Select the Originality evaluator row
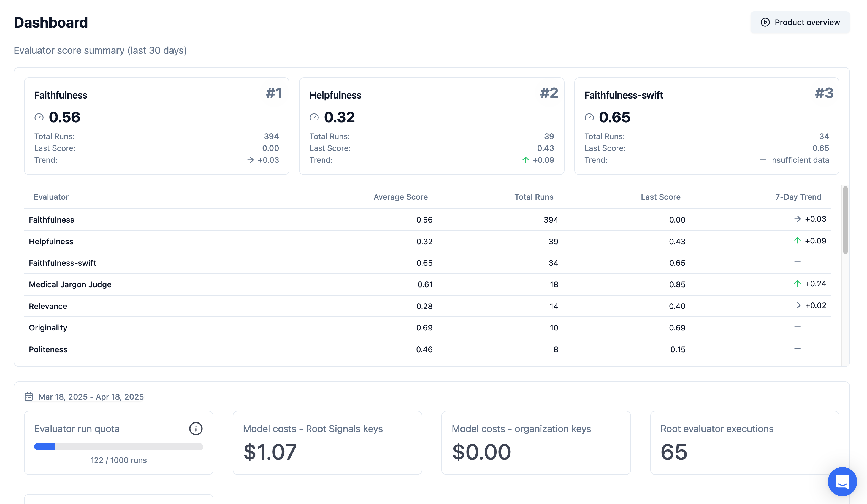 pos(48,328)
